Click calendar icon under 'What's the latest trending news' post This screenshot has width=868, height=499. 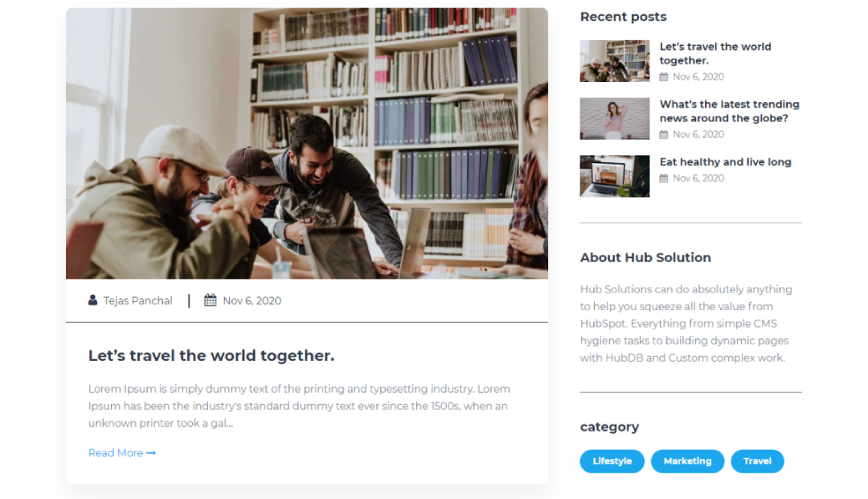pyautogui.click(x=664, y=134)
